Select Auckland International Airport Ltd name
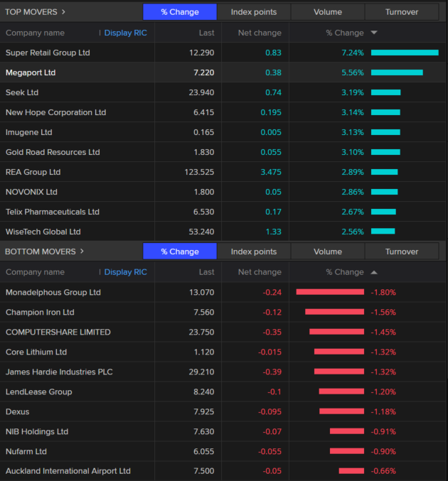 (x=68, y=471)
